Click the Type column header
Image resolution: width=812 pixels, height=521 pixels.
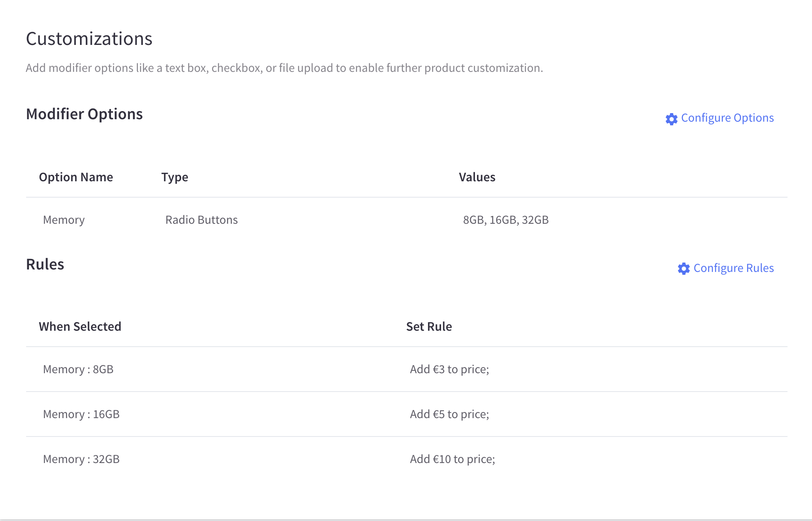174,177
